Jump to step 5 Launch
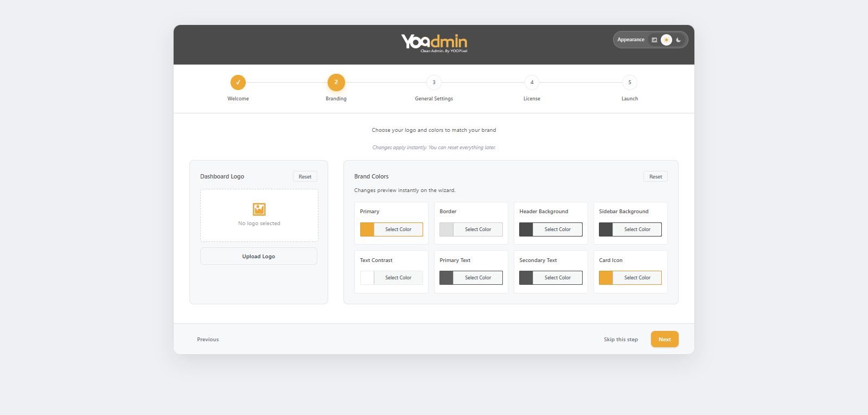This screenshot has height=415, width=868. tap(630, 82)
